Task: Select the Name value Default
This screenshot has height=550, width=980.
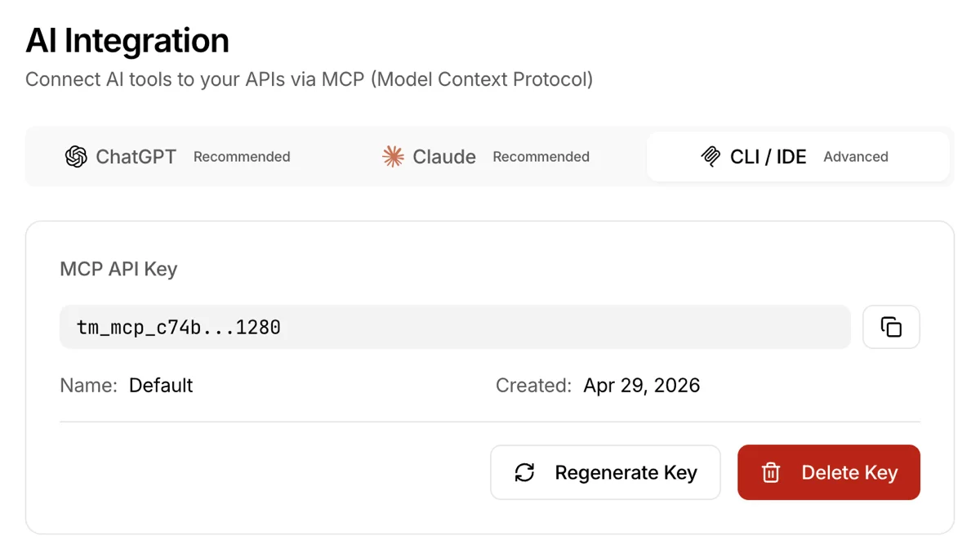Action: click(161, 385)
